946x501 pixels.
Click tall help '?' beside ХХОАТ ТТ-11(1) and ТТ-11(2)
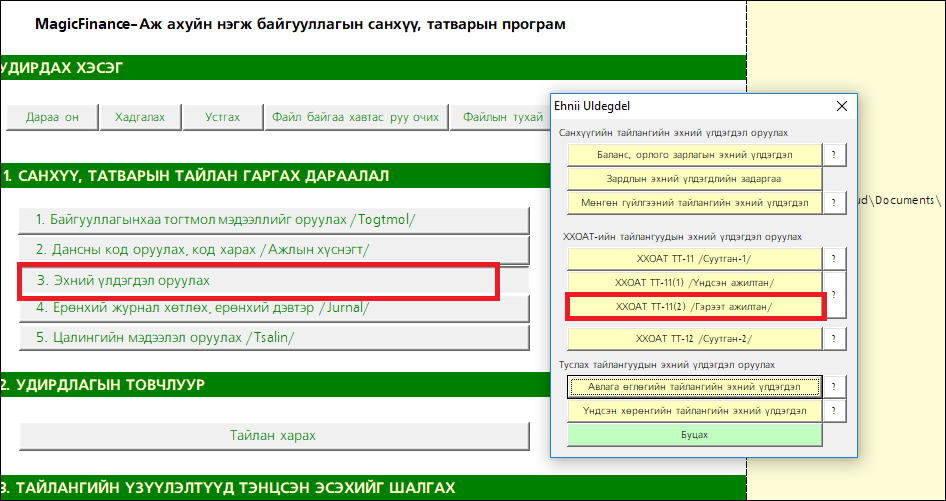tap(834, 294)
